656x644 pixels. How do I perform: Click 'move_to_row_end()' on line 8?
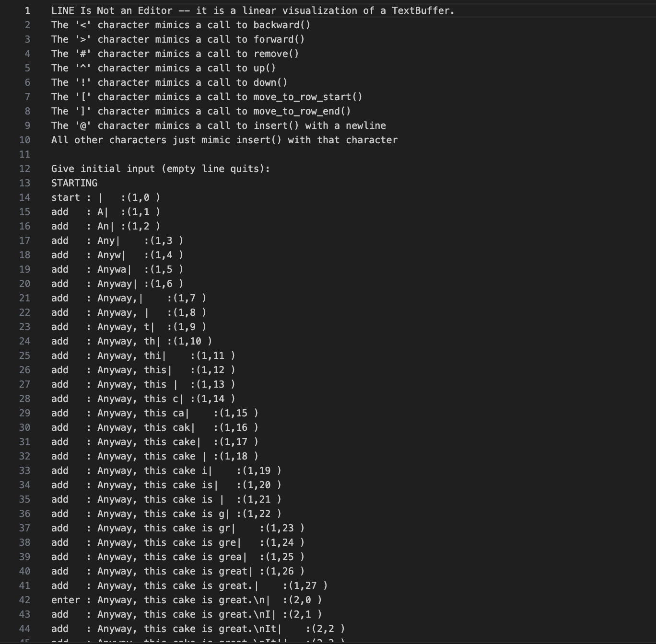point(302,111)
